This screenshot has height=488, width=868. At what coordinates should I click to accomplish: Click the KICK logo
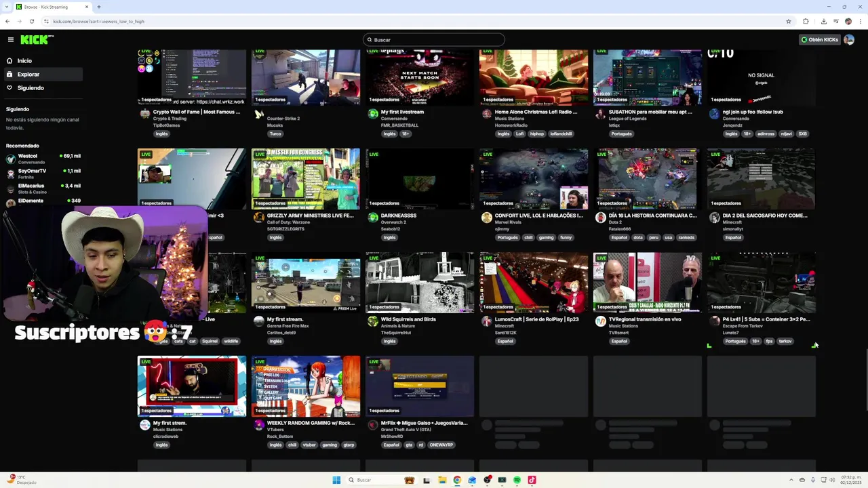click(x=37, y=40)
